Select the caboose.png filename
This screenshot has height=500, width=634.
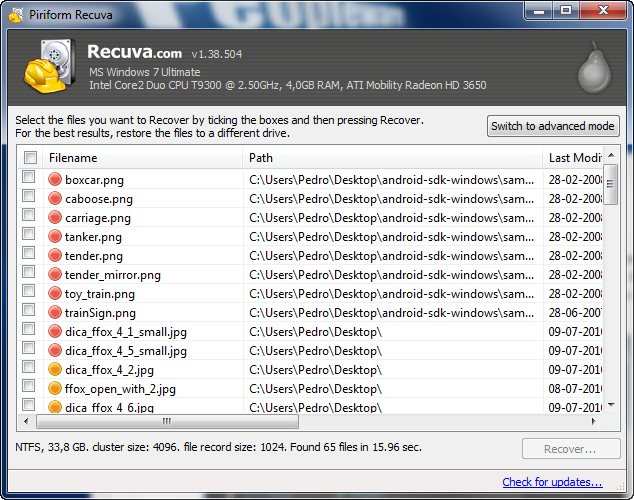click(99, 199)
